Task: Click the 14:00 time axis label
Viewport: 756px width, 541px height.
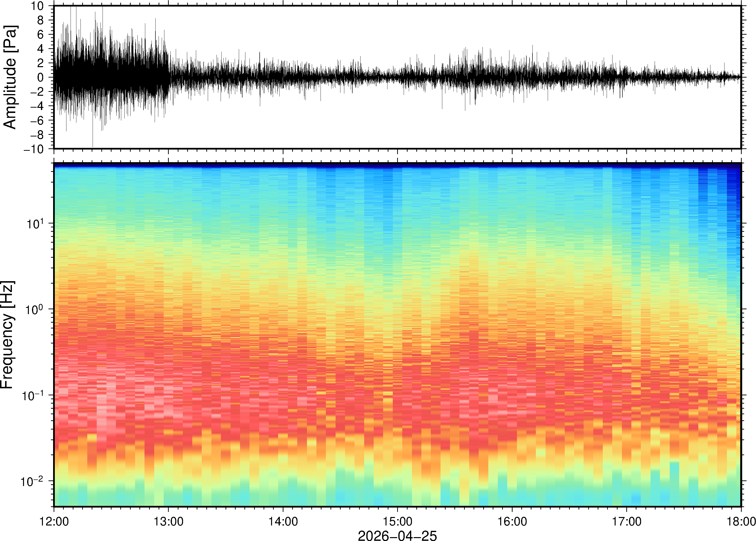Action: point(283,521)
